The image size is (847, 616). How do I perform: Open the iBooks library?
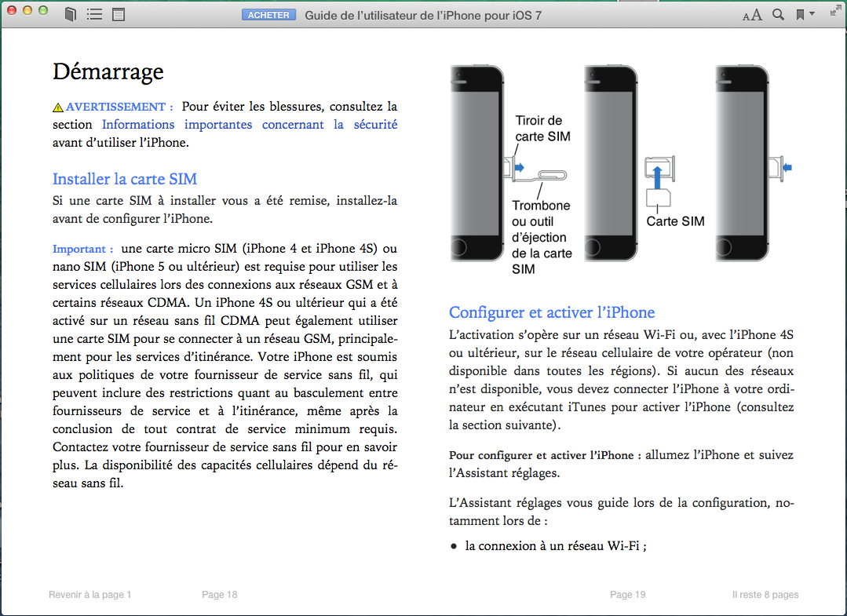tap(70, 15)
